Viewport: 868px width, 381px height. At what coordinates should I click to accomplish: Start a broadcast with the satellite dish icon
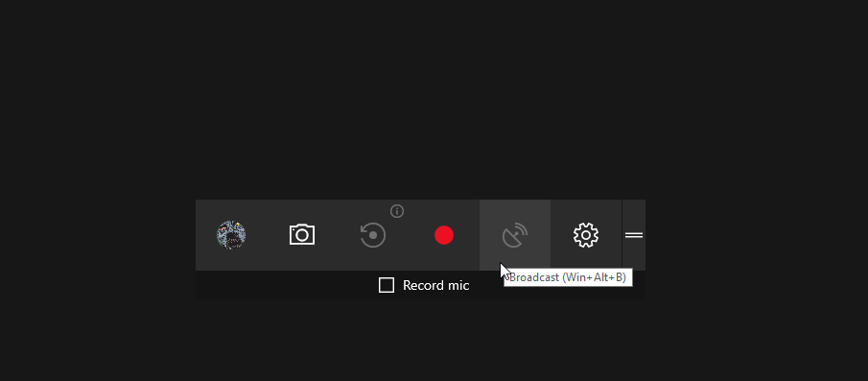click(x=515, y=235)
